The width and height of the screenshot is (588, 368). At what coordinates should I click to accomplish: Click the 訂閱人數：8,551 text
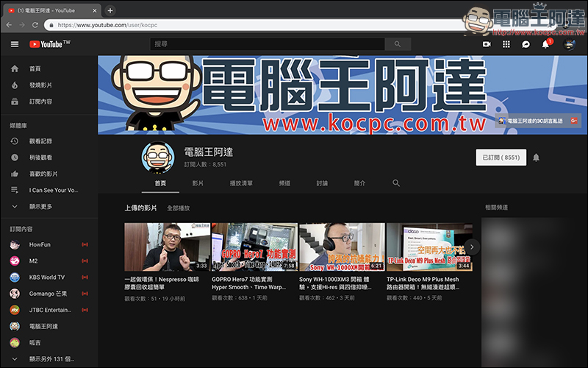click(205, 164)
